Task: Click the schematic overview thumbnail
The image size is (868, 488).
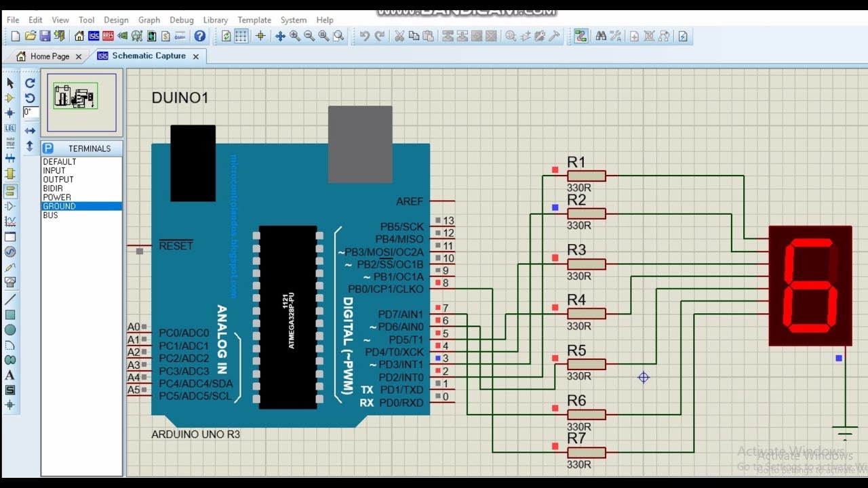Action: 81,102
